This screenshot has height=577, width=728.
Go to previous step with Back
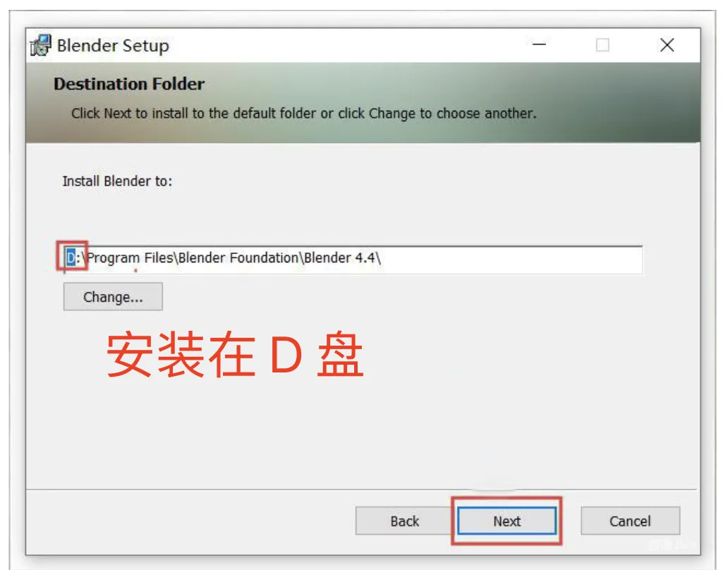[404, 521]
